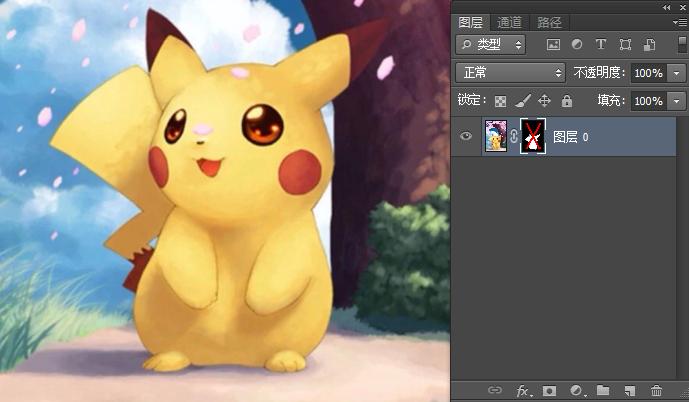Open the 正常 blend mode dropdown

coord(510,73)
